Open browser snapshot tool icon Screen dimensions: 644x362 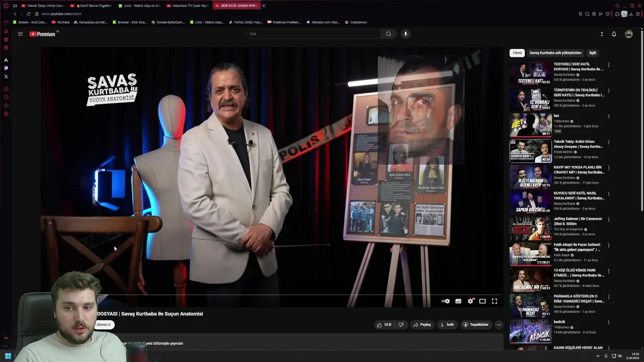tap(587, 14)
